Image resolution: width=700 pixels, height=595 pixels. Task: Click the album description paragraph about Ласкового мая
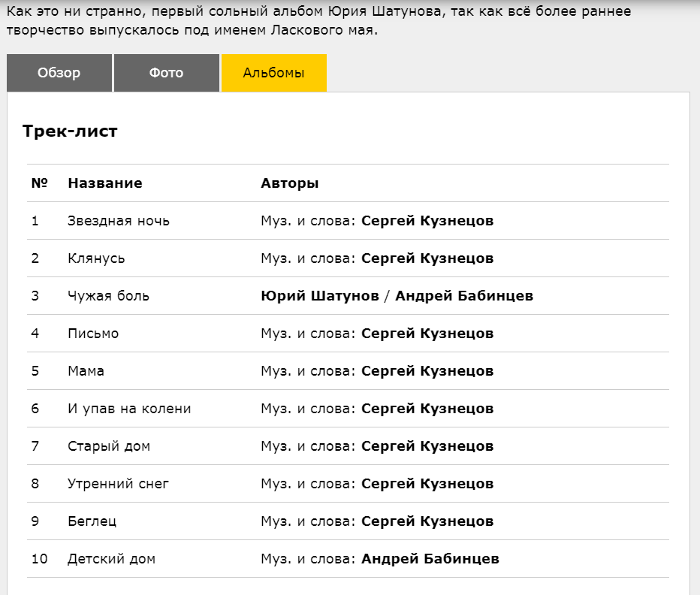click(x=318, y=20)
